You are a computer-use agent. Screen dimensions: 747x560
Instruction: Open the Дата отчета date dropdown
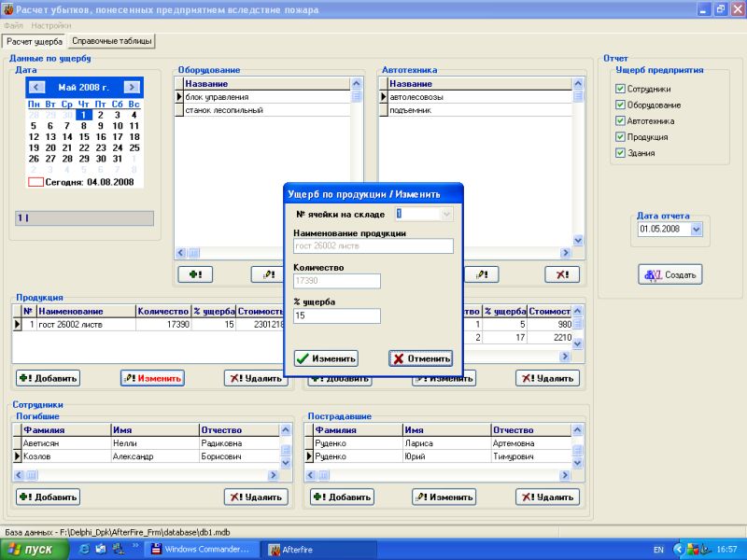pos(698,229)
